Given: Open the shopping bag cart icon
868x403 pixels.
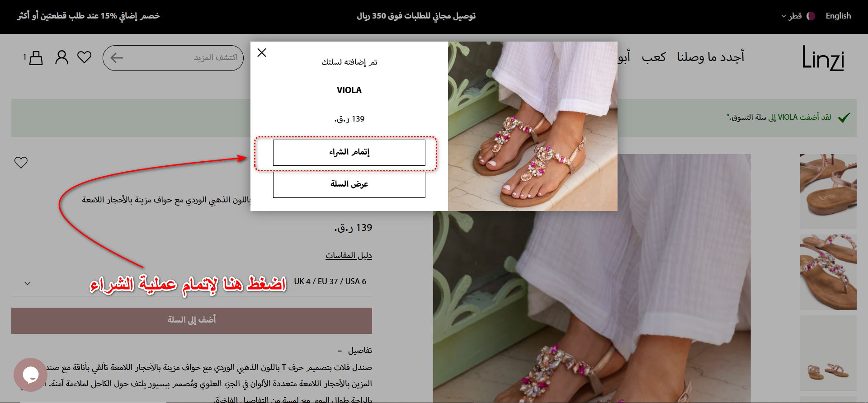Looking at the screenshot, I should (x=34, y=58).
